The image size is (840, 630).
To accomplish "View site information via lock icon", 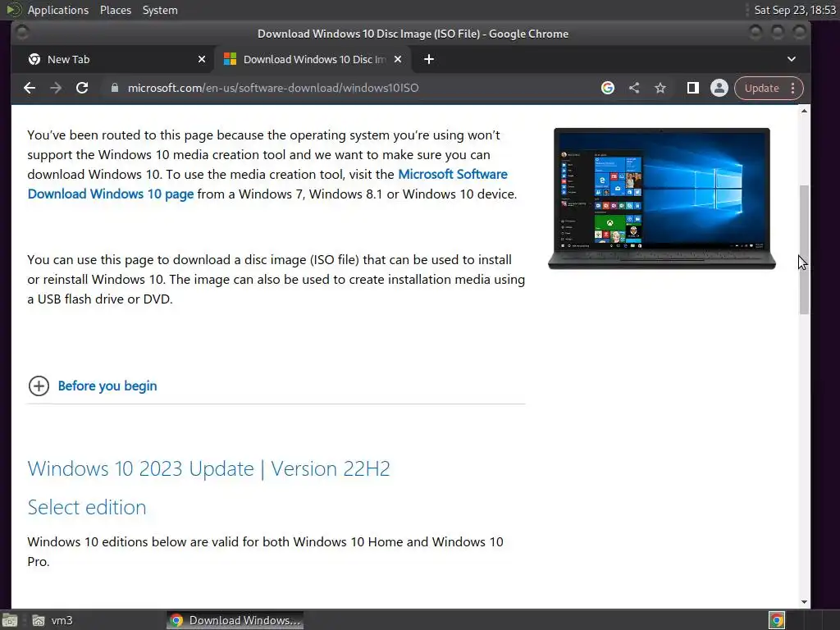I will click(x=114, y=88).
